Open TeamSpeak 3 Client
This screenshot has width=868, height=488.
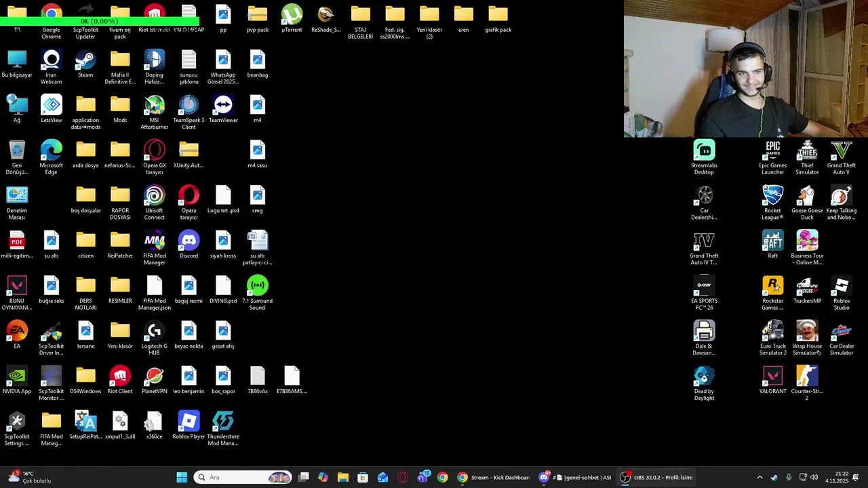[x=189, y=113]
